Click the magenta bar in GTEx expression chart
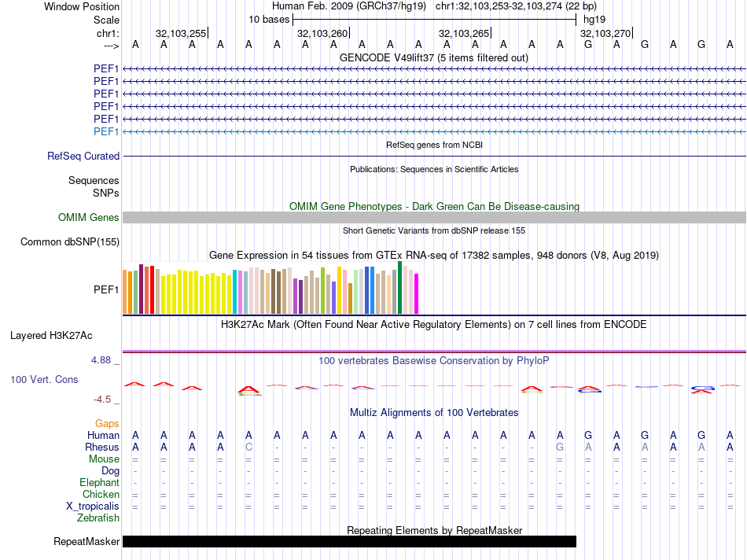 pos(417,293)
